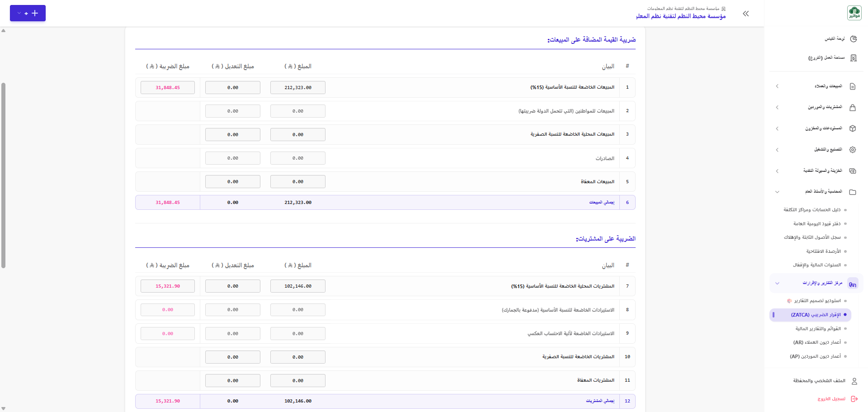The height and width of the screenshot is (412, 868).
Task: Expand the warehouses and inventory (المستودعات والمخزون) chevron
Action: click(777, 129)
